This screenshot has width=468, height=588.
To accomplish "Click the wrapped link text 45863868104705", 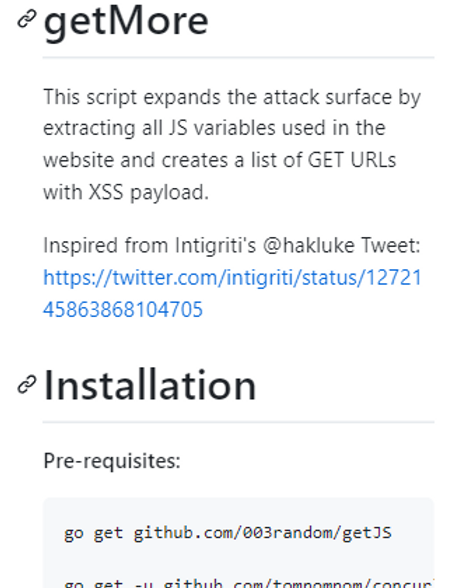I will point(123,309).
